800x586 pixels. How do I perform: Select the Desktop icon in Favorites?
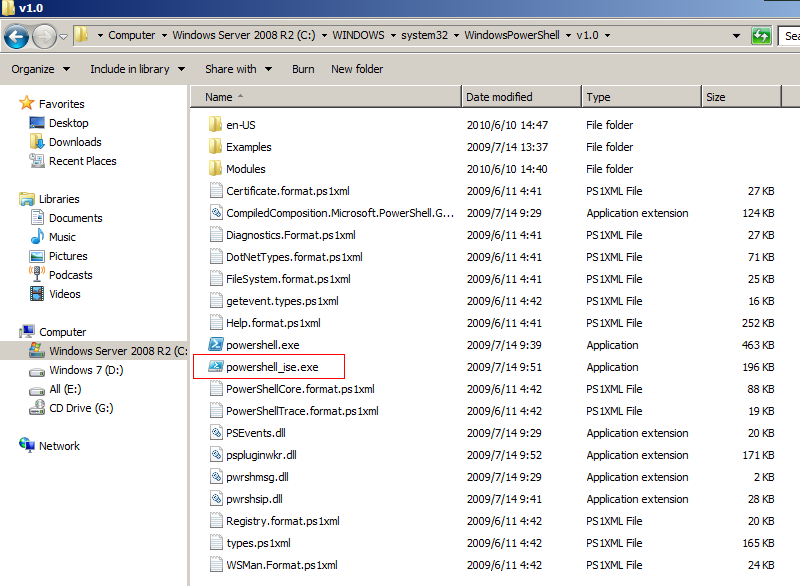point(37,123)
